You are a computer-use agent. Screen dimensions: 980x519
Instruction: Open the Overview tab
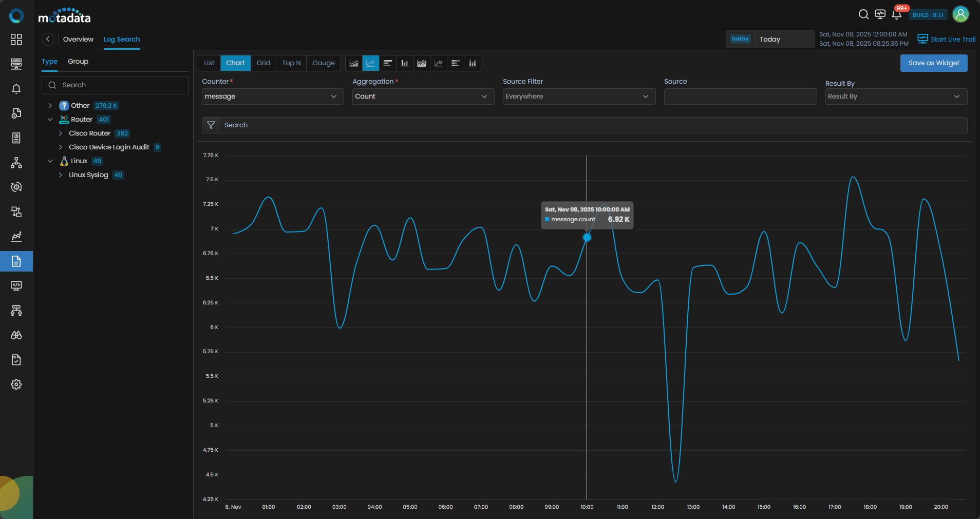(78, 40)
